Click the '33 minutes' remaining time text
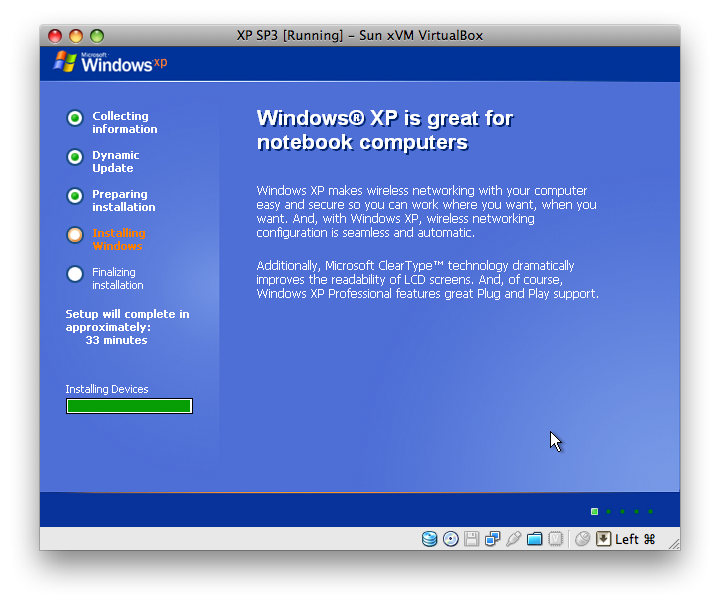Image resolution: width=720 pixels, height=605 pixels. (116, 340)
